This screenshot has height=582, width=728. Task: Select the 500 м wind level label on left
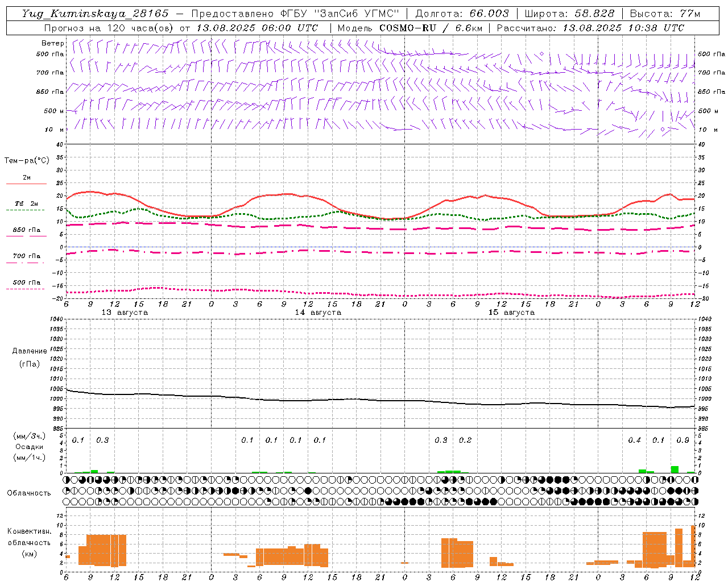pyautogui.click(x=53, y=111)
